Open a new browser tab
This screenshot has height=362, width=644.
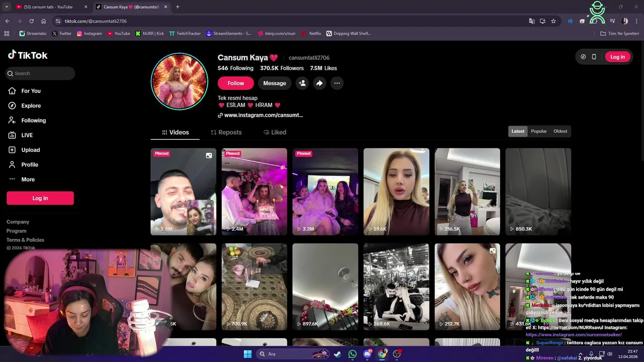(178, 7)
